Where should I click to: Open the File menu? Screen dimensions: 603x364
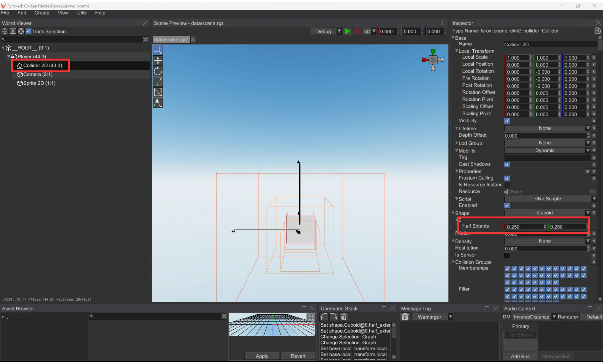point(5,13)
